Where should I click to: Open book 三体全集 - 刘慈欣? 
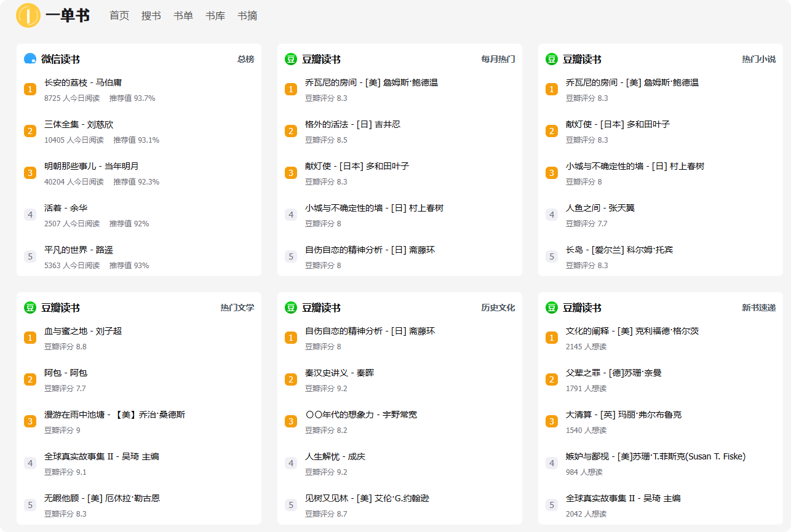(x=79, y=124)
